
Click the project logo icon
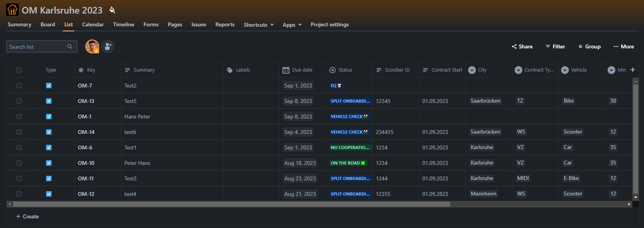(x=12, y=10)
